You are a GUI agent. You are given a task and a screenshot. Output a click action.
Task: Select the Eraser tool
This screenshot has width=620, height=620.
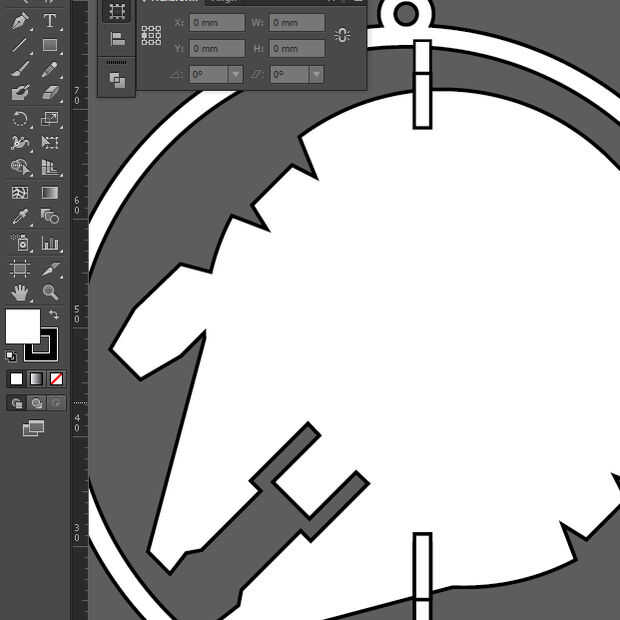(x=50, y=93)
